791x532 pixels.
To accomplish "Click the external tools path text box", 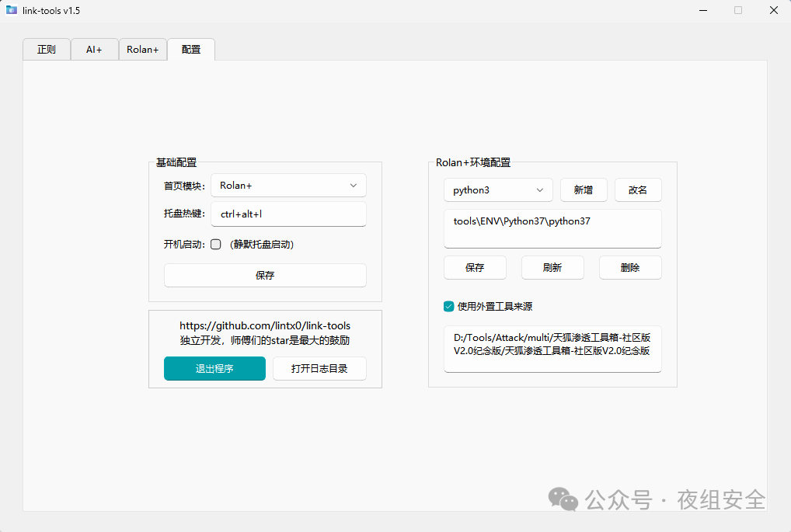I will click(x=552, y=349).
